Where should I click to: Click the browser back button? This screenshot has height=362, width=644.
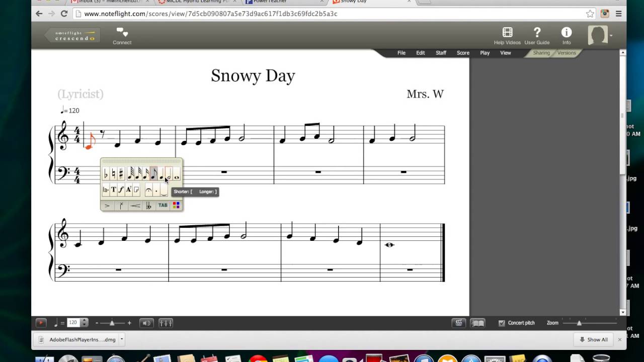[x=39, y=14]
